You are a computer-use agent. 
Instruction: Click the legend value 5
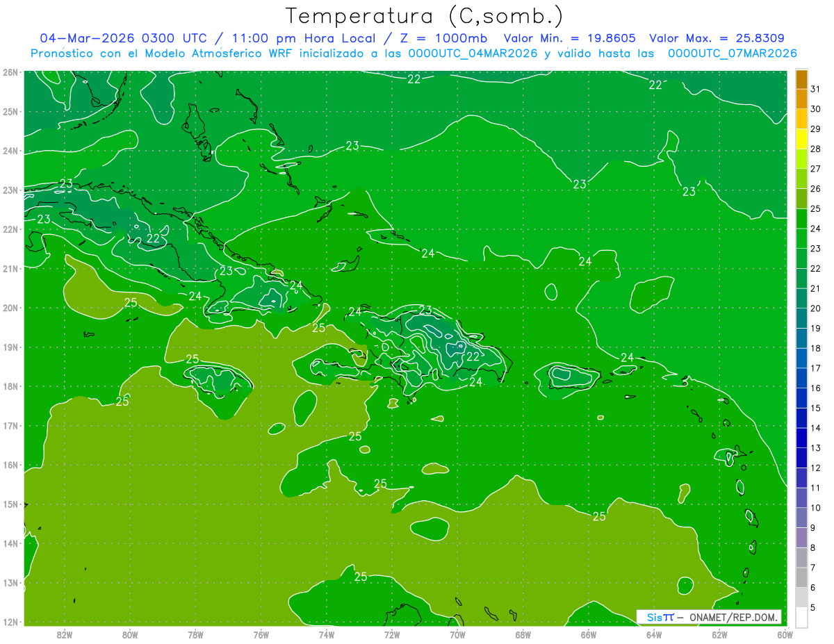(x=812, y=607)
